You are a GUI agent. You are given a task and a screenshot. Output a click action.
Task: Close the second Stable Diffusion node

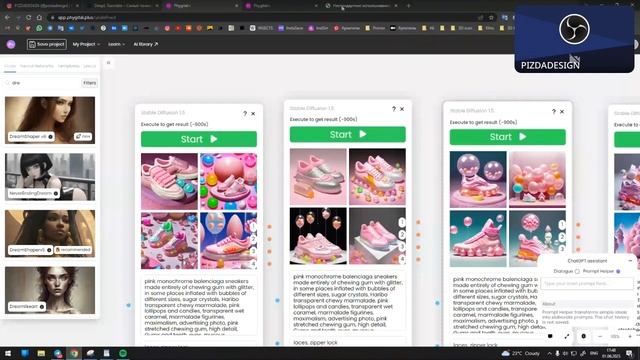tap(402, 109)
